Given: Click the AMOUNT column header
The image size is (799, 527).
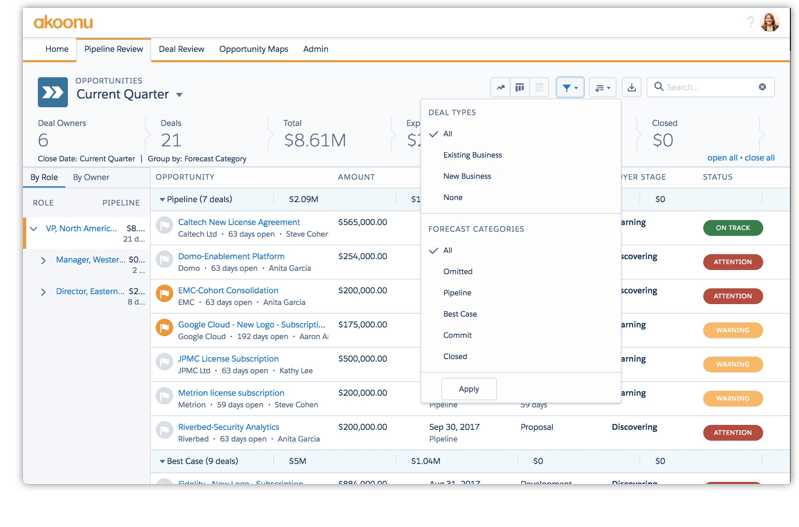Looking at the screenshot, I should point(356,177).
